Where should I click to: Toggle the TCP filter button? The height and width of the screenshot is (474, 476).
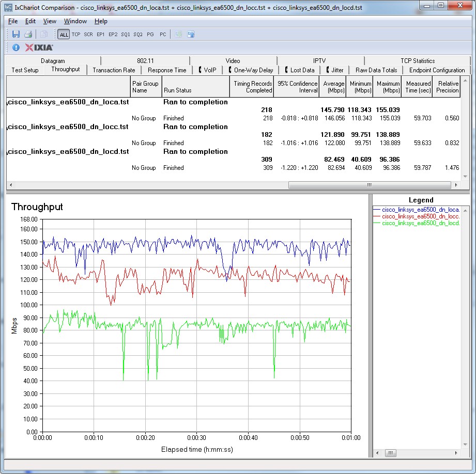click(76, 35)
